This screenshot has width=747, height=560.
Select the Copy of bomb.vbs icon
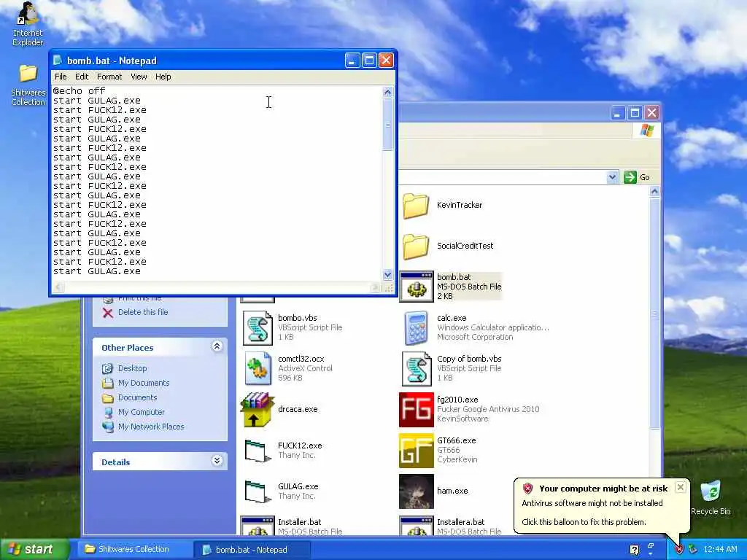417,368
